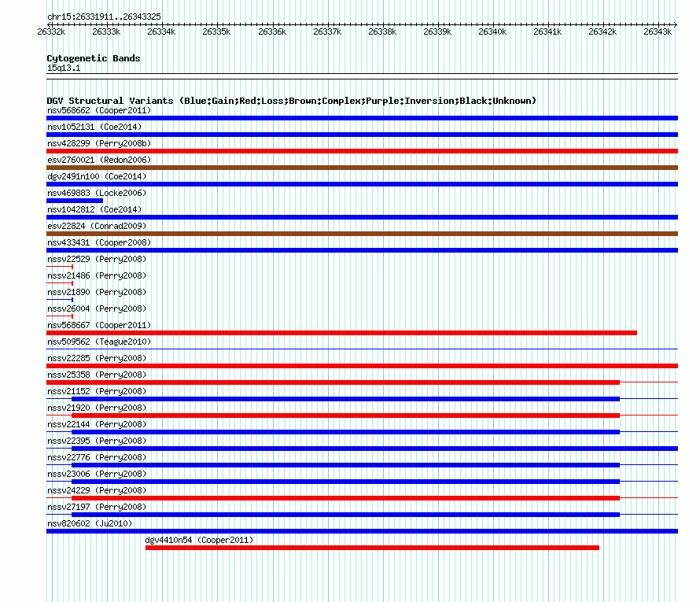Click the thin blue line of nsv509562

pos(362,349)
